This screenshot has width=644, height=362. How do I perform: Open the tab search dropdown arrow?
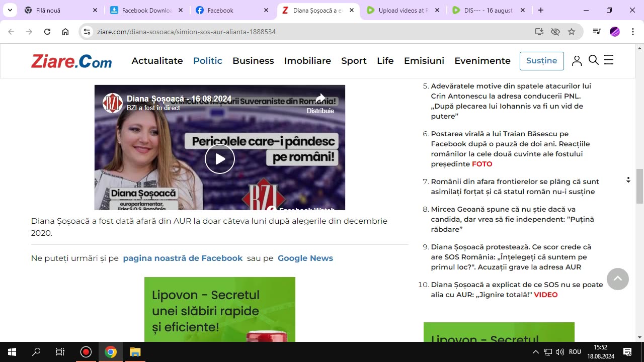point(10,10)
